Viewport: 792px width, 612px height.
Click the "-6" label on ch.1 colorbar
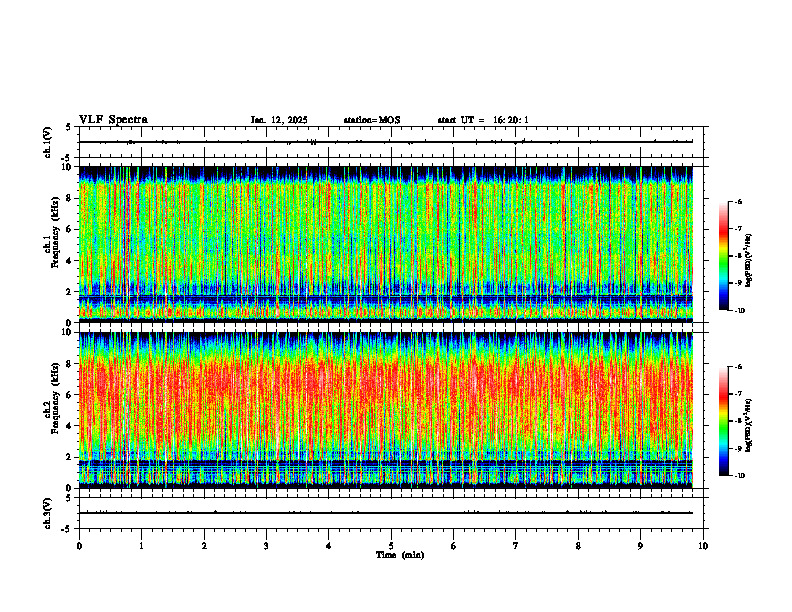[x=738, y=201]
